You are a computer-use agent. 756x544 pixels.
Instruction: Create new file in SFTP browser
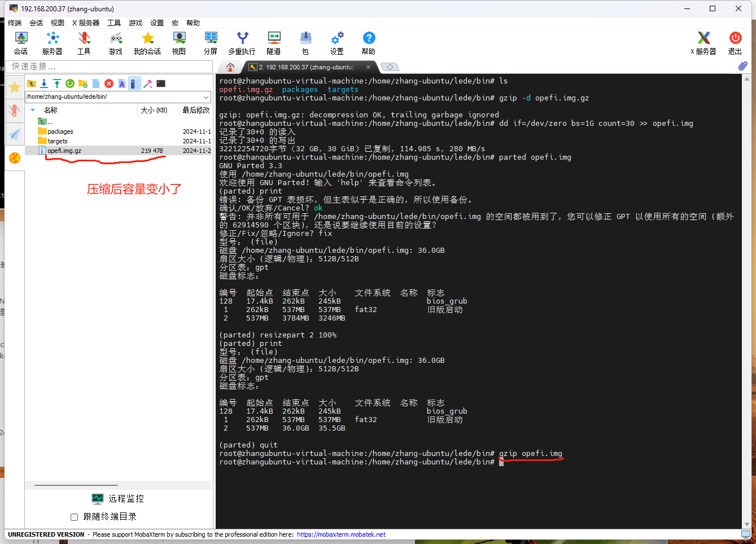tap(96, 84)
